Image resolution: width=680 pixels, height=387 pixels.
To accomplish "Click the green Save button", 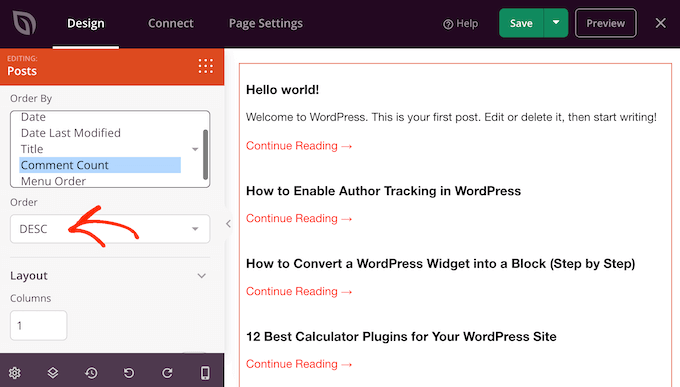I will point(521,23).
